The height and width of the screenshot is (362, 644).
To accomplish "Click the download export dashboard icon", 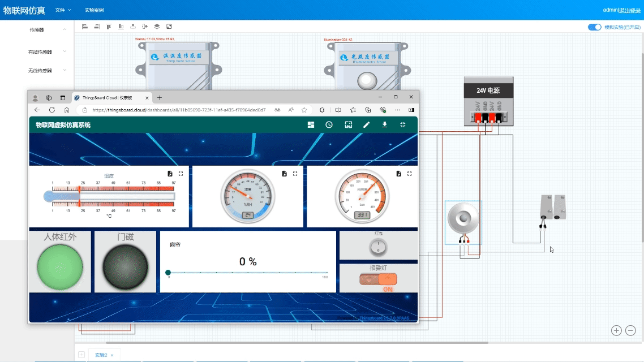I will [x=385, y=125].
